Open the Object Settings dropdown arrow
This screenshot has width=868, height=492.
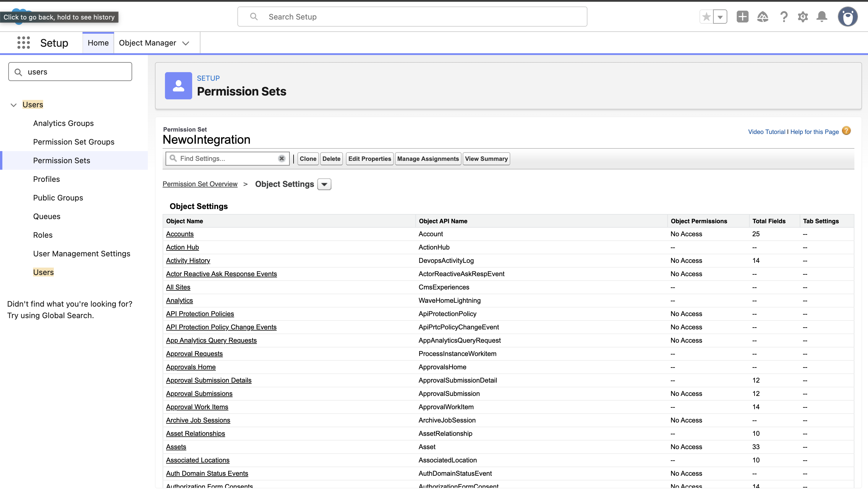pyautogui.click(x=324, y=184)
